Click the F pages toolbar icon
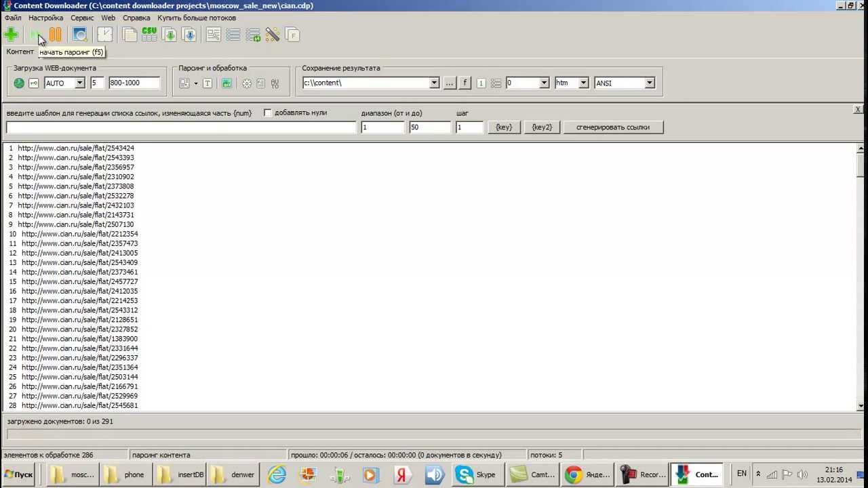 coord(292,35)
